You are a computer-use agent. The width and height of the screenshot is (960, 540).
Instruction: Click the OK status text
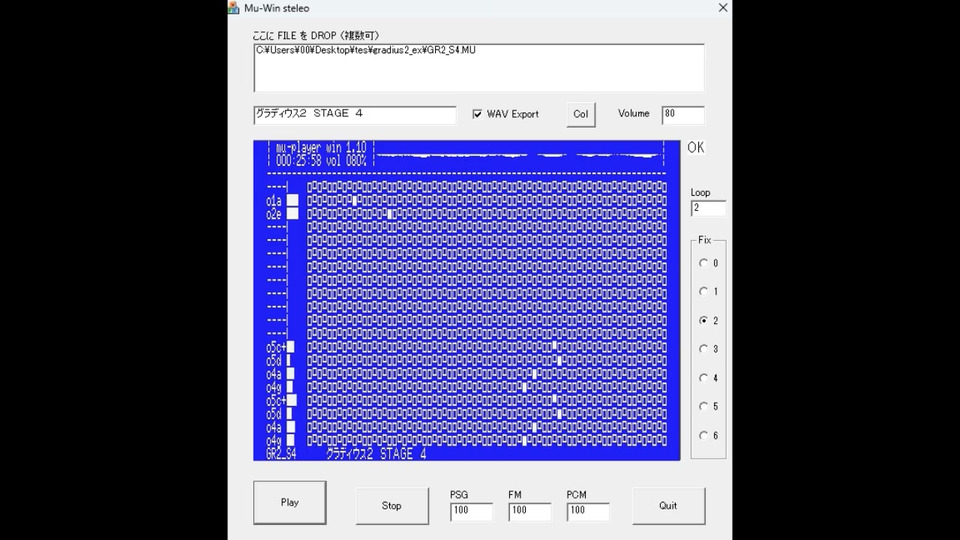click(x=696, y=148)
